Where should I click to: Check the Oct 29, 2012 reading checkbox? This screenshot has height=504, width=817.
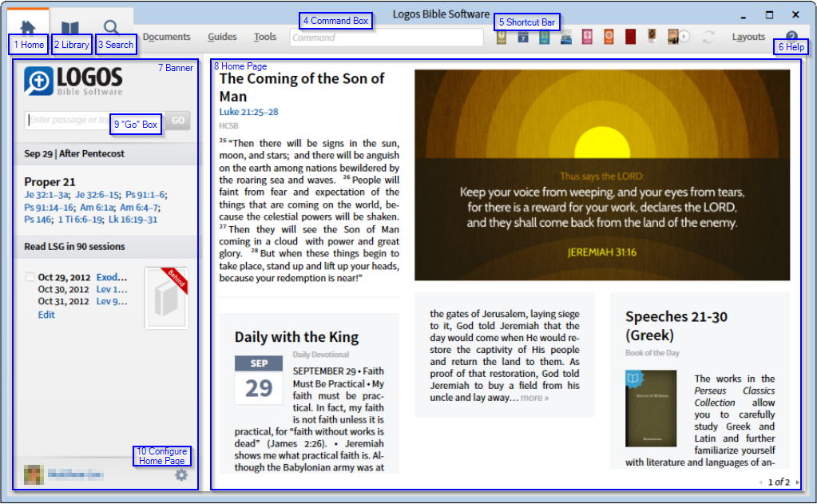click(30, 277)
